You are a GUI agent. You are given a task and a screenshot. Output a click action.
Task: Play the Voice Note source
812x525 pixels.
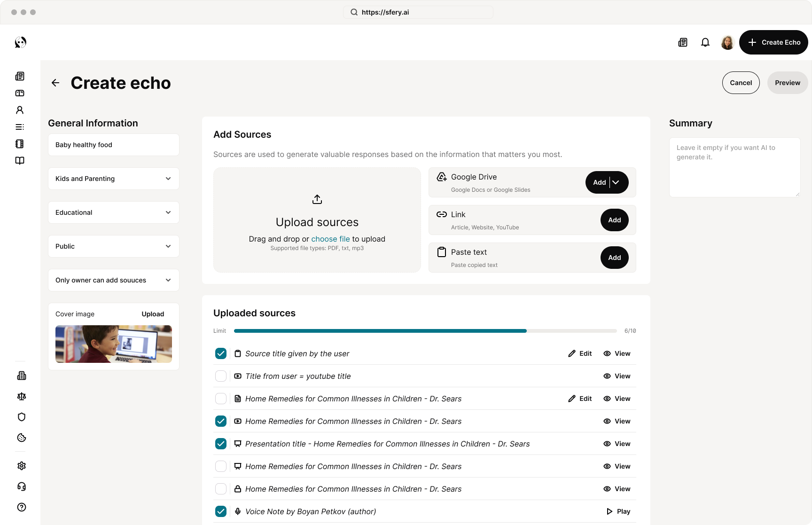pos(618,511)
